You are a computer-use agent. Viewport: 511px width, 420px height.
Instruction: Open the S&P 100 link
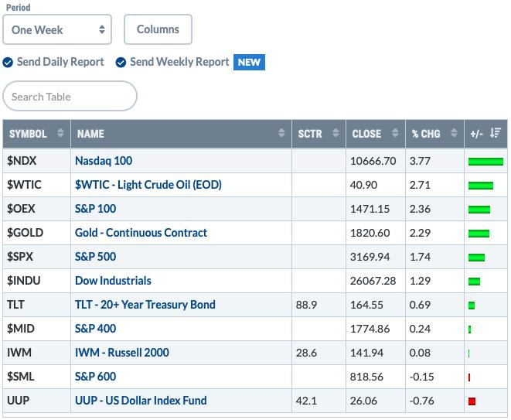click(x=96, y=209)
